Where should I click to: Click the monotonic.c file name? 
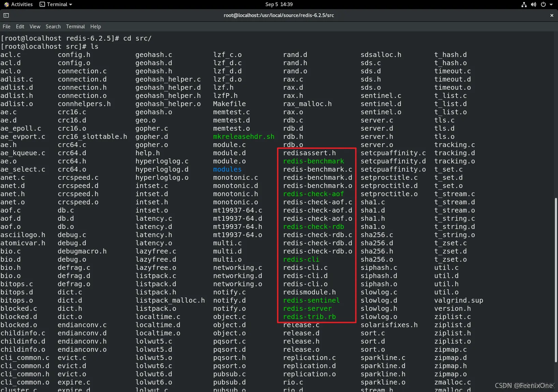click(235, 177)
